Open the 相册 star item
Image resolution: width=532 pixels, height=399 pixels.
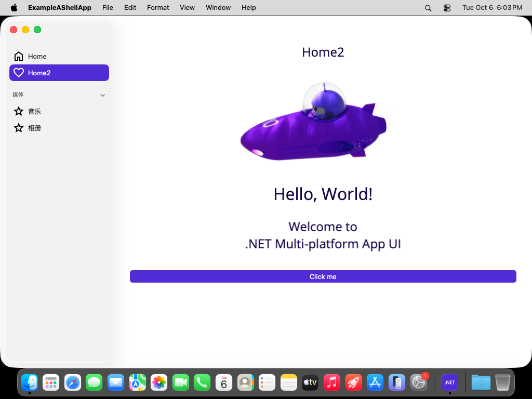tap(59, 128)
